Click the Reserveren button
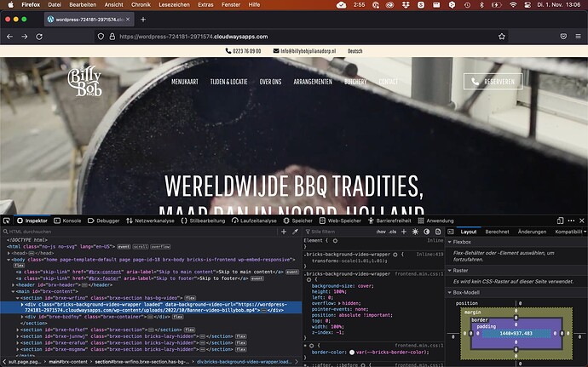The height and width of the screenshot is (367, 588). click(x=493, y=82)
